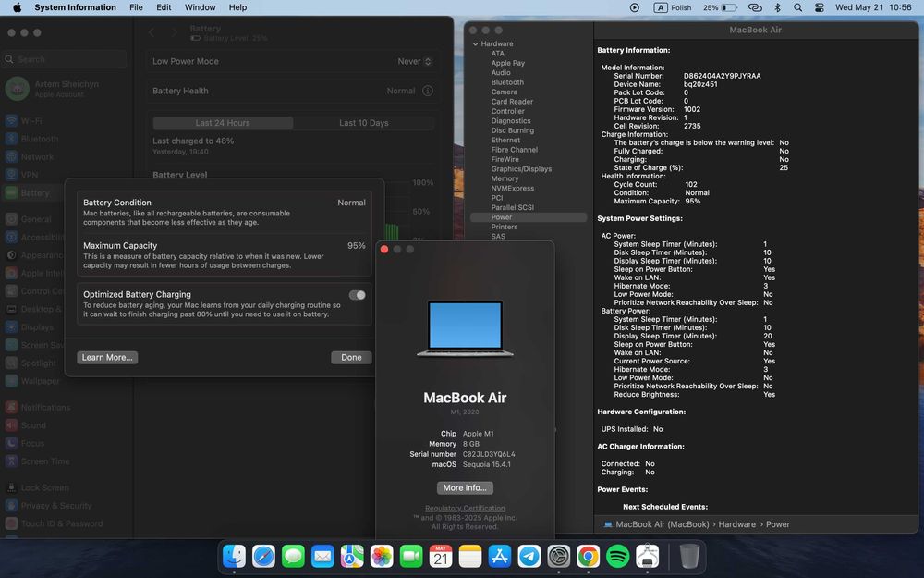Select NVMExpress in Hardware list
The width and height of the screenshot is (924, 578).
click(x=513, y=188)
